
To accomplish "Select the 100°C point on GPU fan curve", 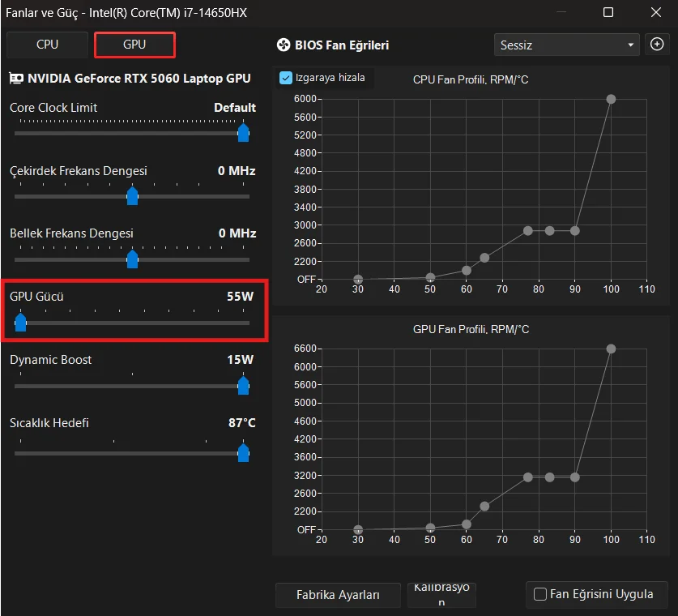I will [611, 349].
